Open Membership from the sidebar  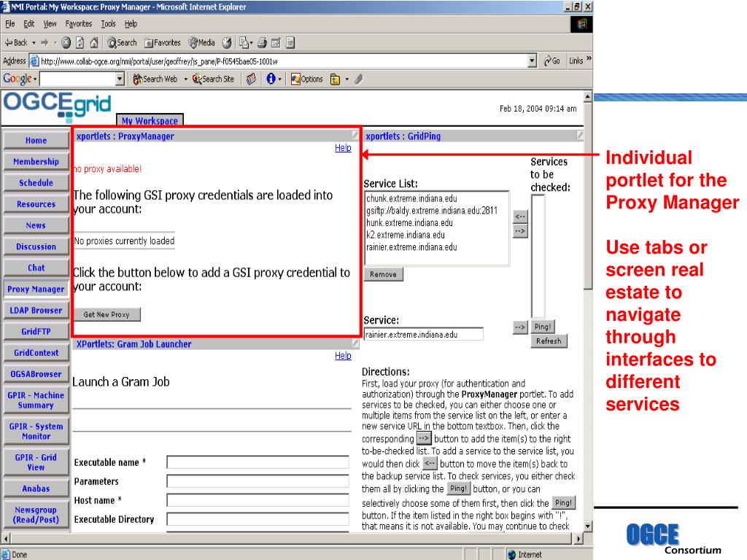(36, 162)
